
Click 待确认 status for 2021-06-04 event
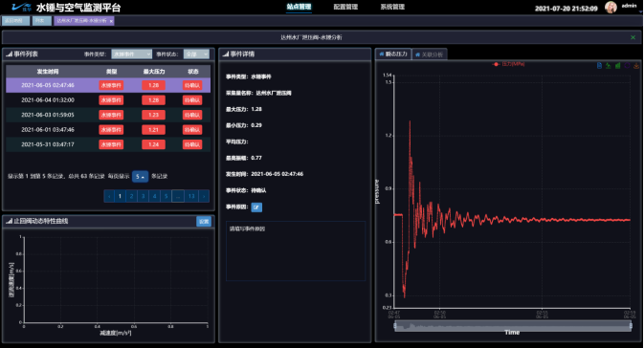[x=192, y=100]
